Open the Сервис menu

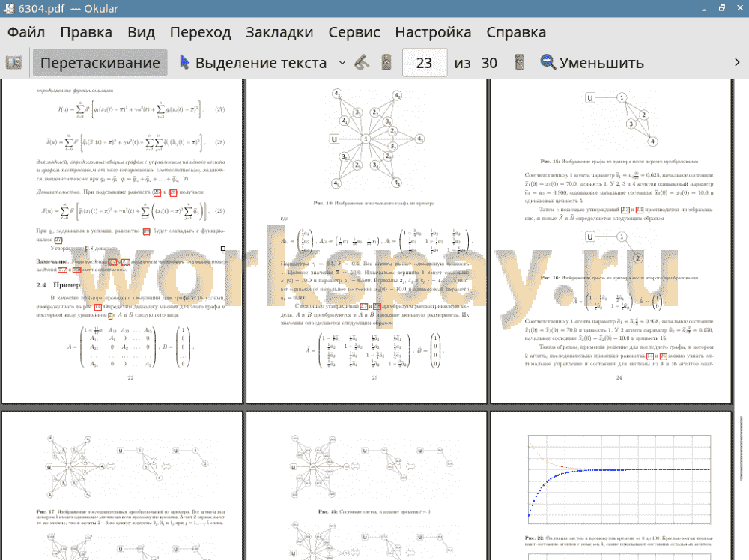point(354,32)
